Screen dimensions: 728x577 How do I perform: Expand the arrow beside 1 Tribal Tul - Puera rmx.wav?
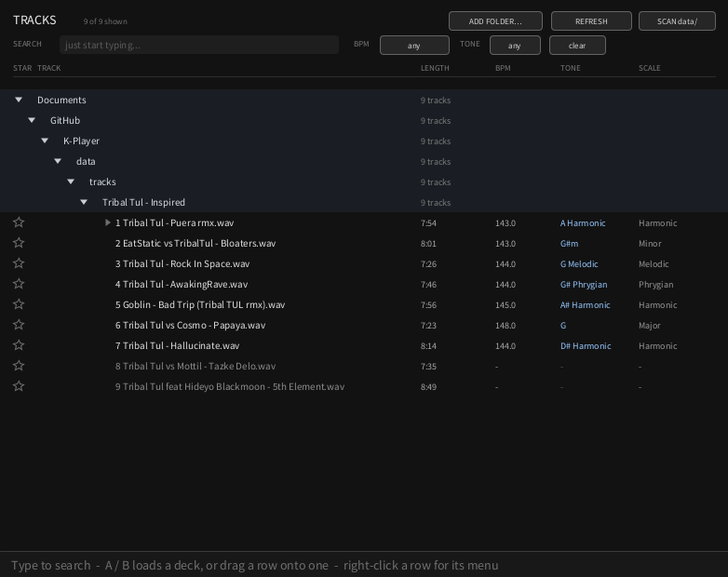pos(108,222)
